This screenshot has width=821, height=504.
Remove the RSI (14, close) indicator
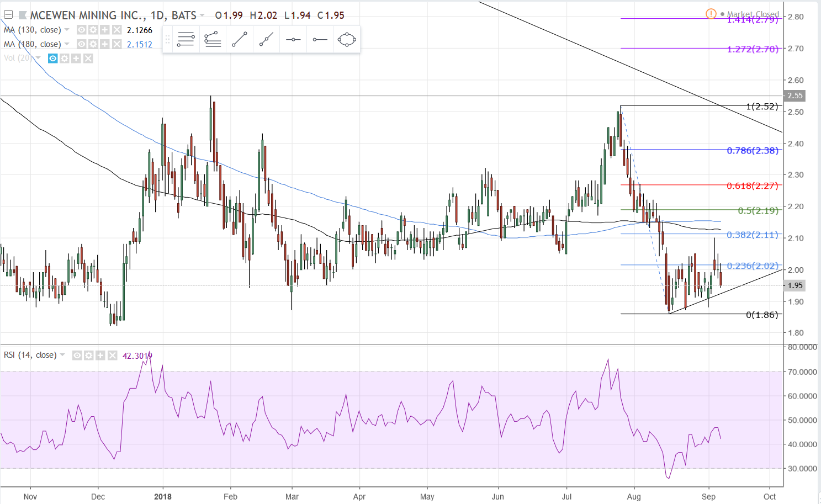pyautogui.click(x=113, y=356)
